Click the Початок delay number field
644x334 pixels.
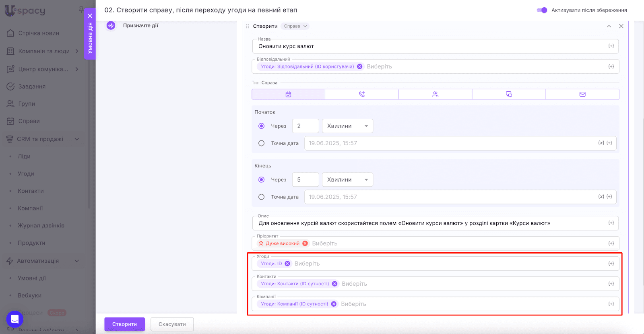[305, 126]
